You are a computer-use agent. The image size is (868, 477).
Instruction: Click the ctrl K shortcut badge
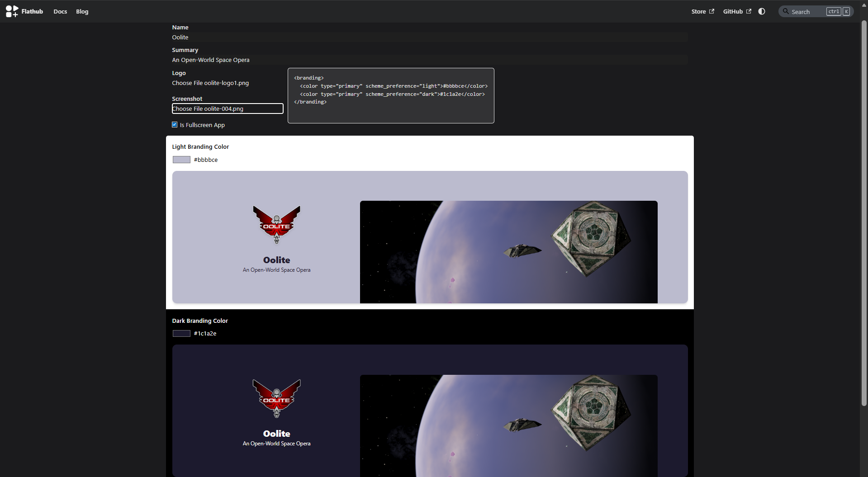(x=838, y=12)
